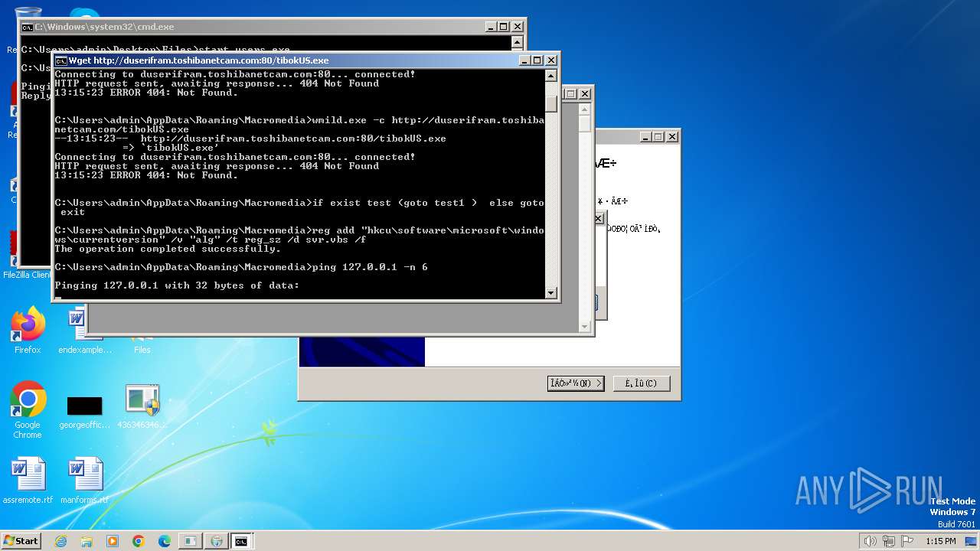980x551 pixels.
Task: Switch to the cmd.exe taskbar button
Action: click(x=241, y=541)
